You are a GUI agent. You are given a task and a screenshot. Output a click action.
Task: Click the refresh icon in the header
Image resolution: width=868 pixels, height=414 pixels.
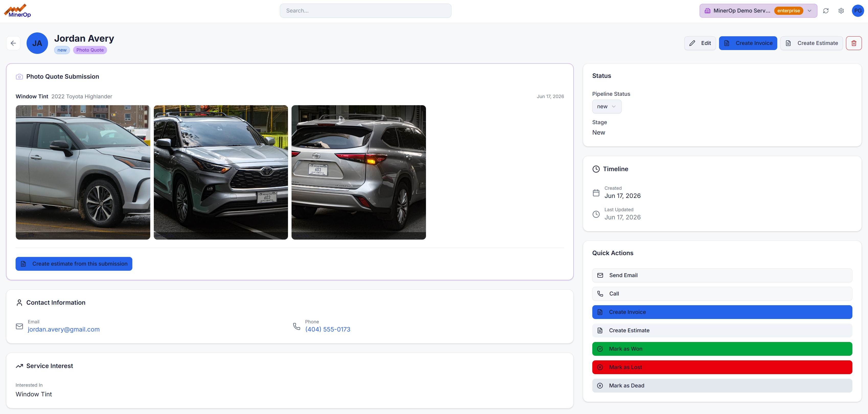click(x=826, y=11)
